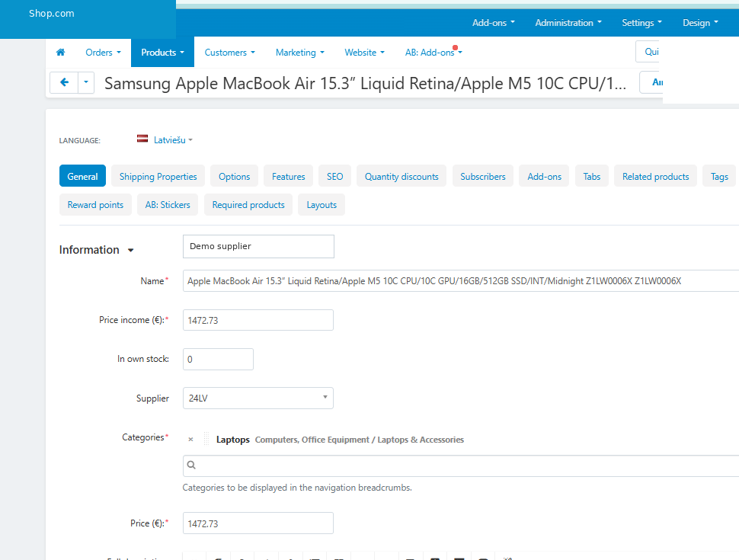Grab the drag handle beside Laptops category
Image resolution: width=739 pixels, height=560 pixels.
coord(206,439)
